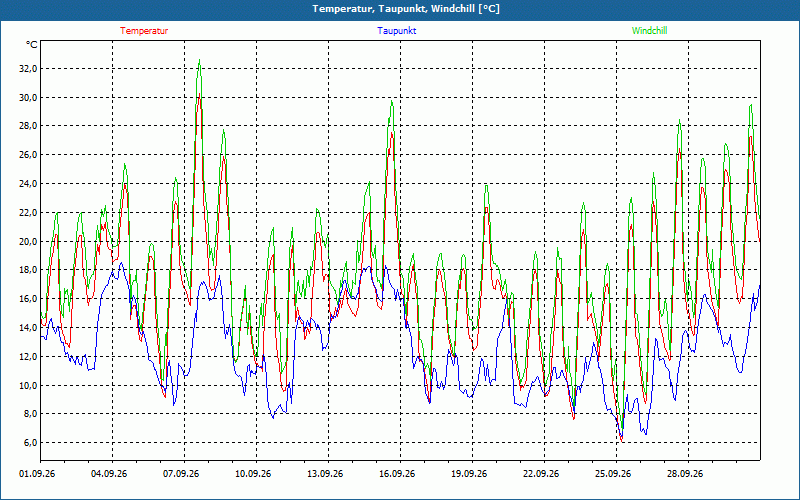Screen dimensions: 800x500
Task: Click the green Windchill legend label
Action: tap(649, 31)
